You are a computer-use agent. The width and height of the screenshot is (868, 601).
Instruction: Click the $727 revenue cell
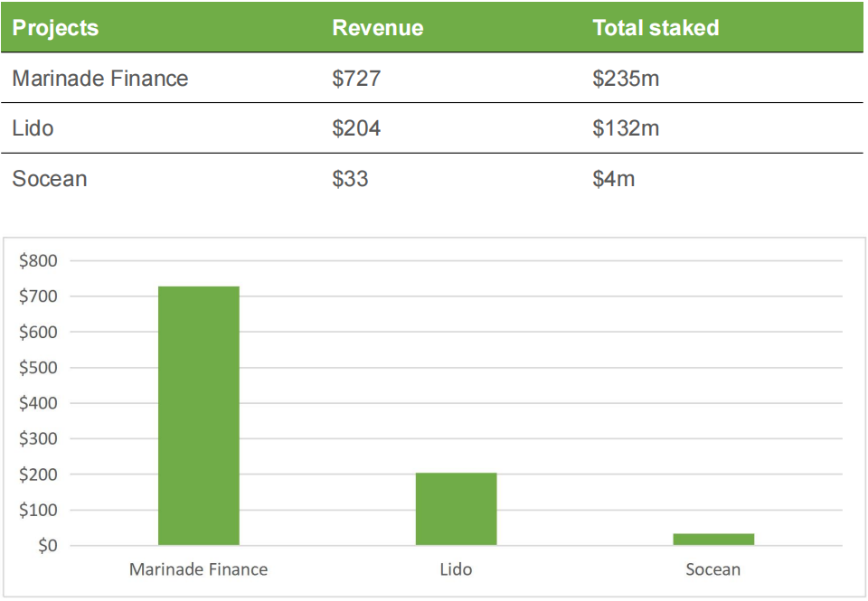click(356, 78)
